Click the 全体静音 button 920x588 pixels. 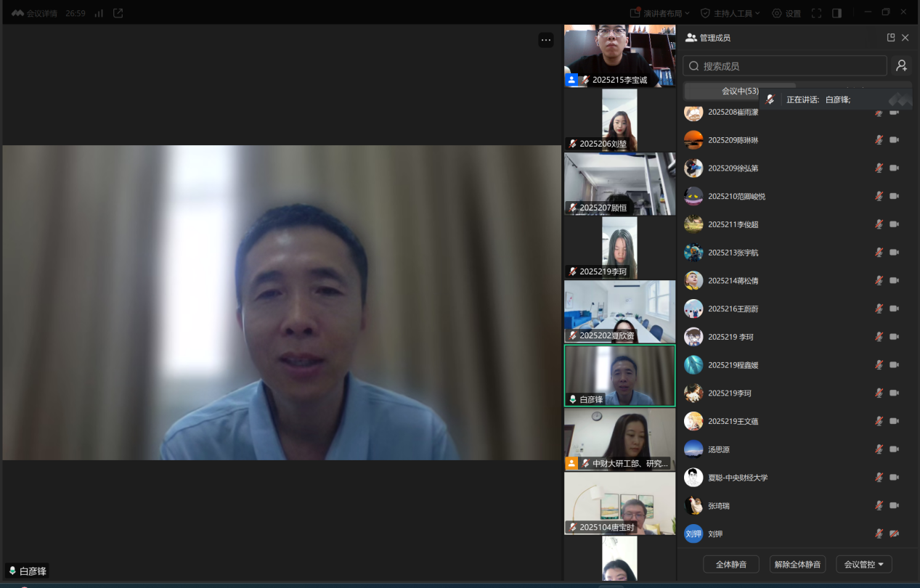point(730,564)
